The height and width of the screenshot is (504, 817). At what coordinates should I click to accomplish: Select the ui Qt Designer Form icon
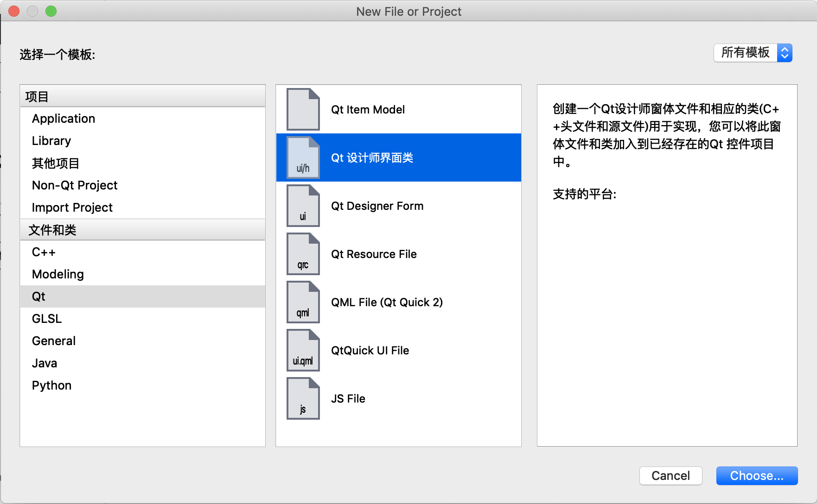coord(303,206)
